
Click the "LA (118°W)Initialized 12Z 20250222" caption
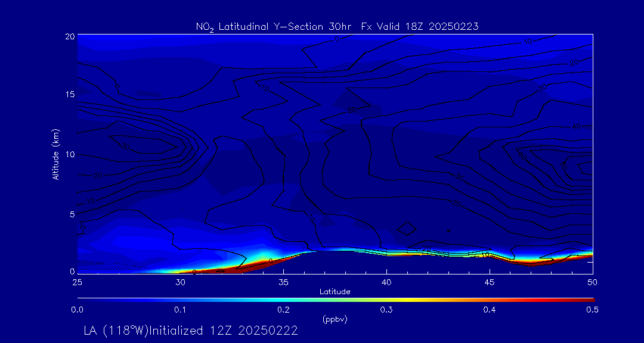pos(191,330)
